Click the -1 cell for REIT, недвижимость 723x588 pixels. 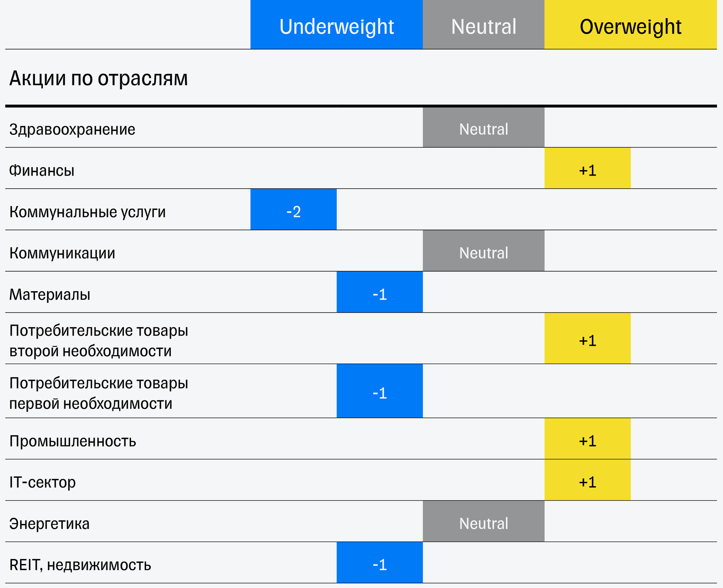379,563
